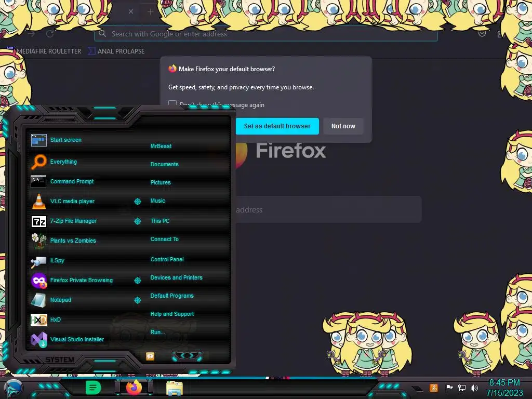The width and height of the screenshot is (532, 399).
Task: Click the Java tray icon
Action: click(x=434, y=388)
